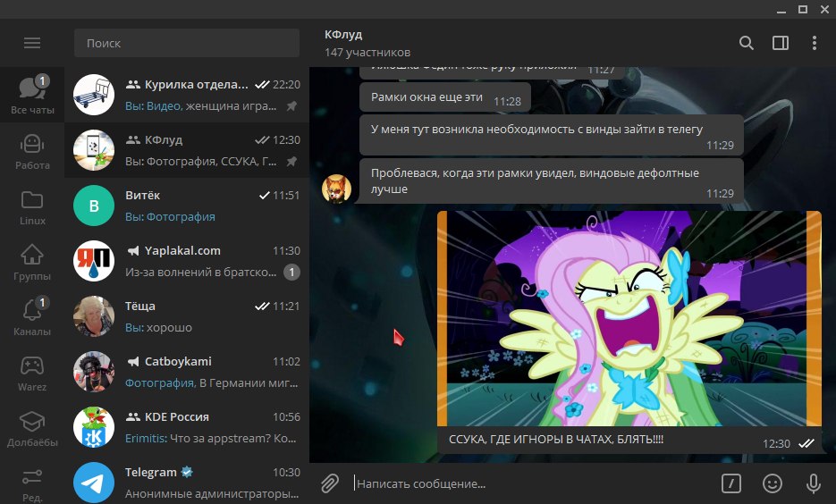Click the Поиск search field
This screenshot has height=504, width=836.
[x=187, y=43]
